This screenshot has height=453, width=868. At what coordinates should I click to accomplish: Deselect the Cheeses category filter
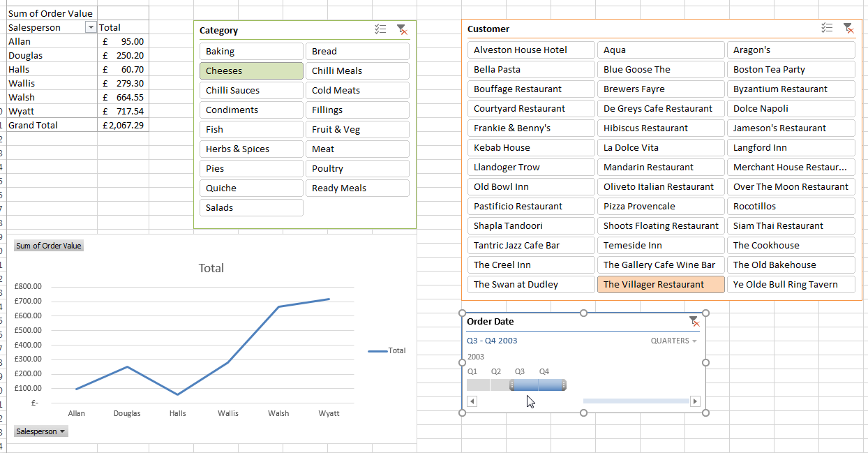click(251, 70)
